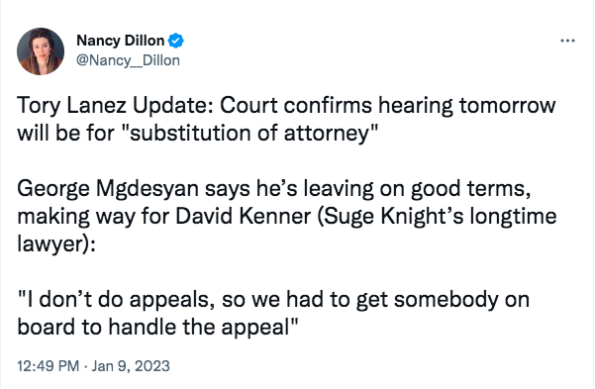
Task: Click the "Tory Lanez Update:" text
Action: pos(116,105)
